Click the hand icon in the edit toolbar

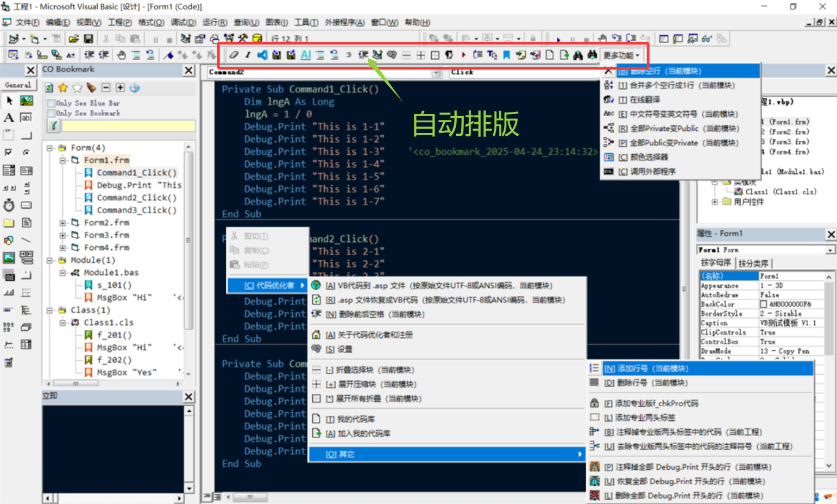121,55
